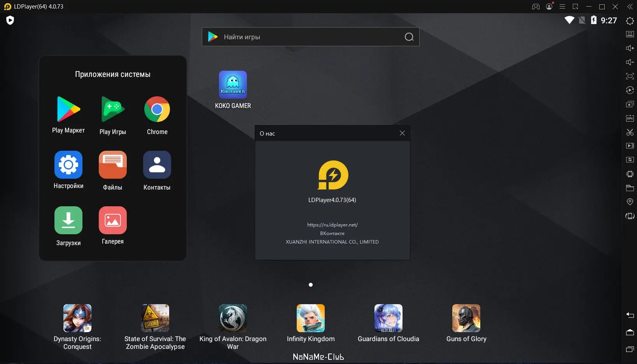This screenshot has width=637, height=364.
Task: Start the video recorder from the sidebar
Action: (630, 146)
